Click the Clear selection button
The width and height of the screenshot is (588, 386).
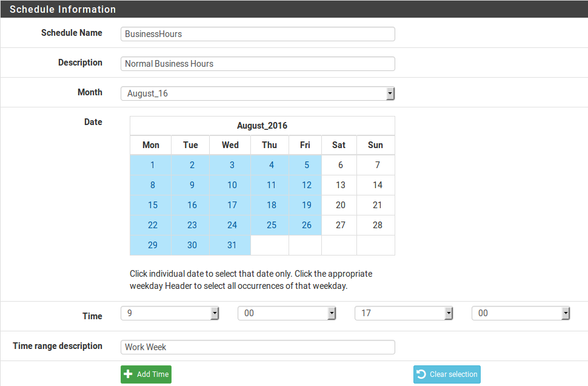(x=447, y=374)
